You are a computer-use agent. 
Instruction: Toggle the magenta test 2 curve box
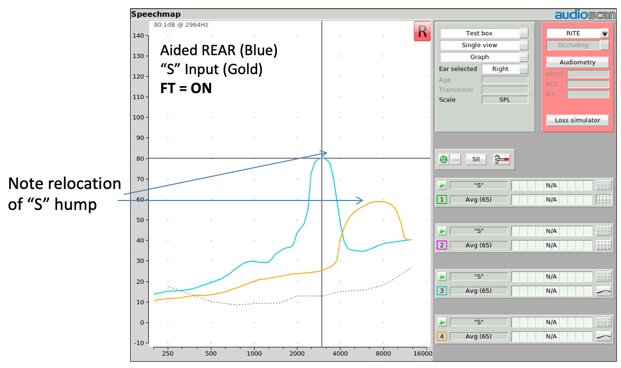tap(442, 245)
